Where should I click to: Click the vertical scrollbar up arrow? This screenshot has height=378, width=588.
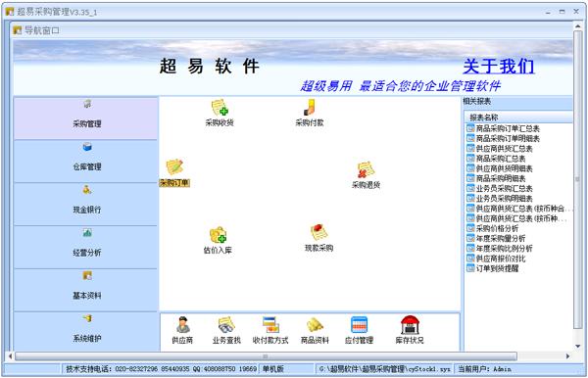click(x=578, y=26)
